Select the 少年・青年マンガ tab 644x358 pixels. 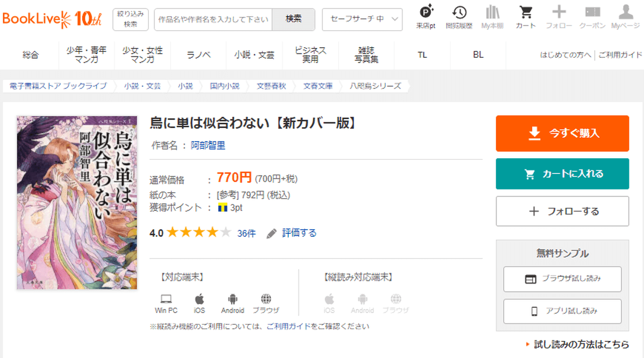[x=87, y=55]
